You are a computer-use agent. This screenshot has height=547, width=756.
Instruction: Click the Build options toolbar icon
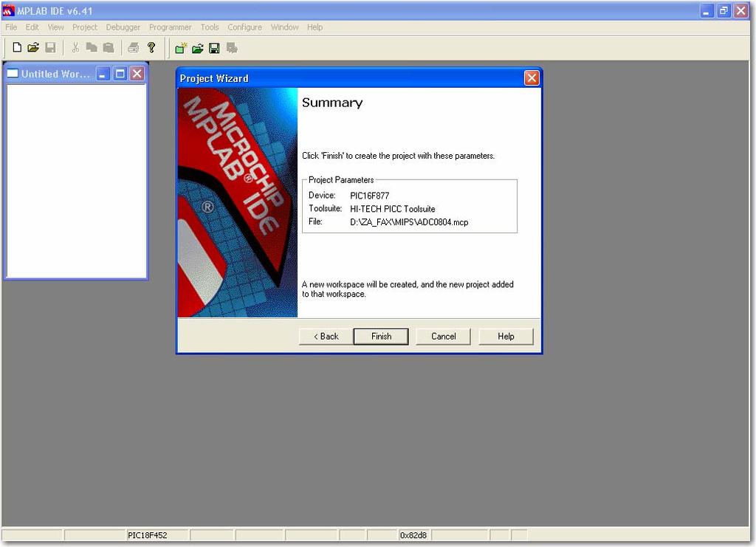pyautogui.click(x=232, y=48)
